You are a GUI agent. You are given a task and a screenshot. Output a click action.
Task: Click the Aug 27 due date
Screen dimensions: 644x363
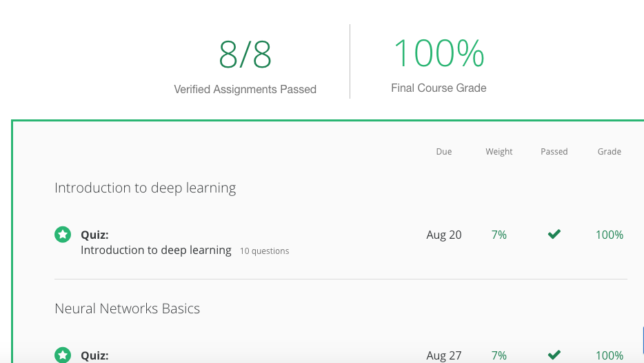[x=444, y=355]
